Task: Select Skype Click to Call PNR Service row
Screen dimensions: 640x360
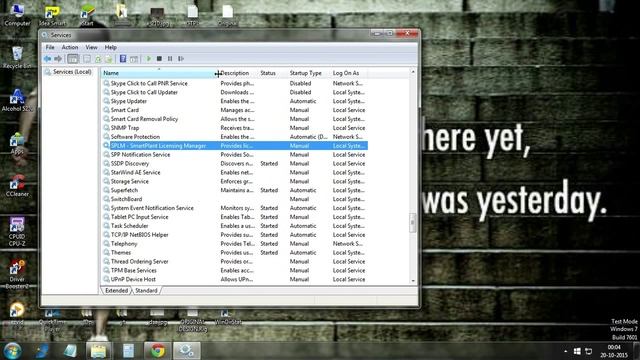Action: pyautogui.click(x=235, y=83)
